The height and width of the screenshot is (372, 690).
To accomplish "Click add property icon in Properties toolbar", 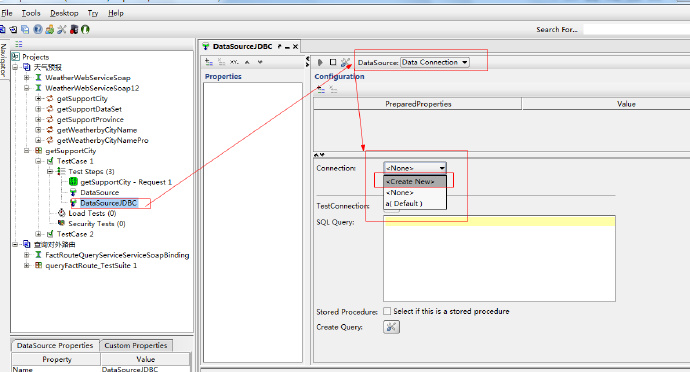I will [209, 63].
